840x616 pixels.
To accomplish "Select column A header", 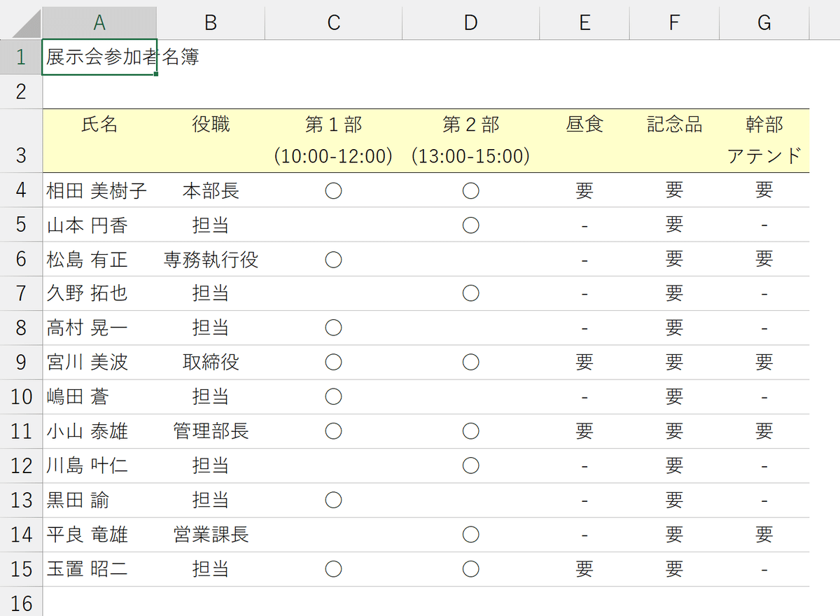I will [x=99, y=23].
